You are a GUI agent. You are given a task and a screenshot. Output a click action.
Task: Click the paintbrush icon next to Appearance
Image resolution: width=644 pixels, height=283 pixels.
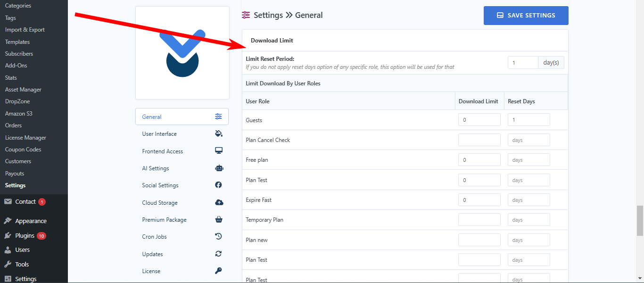pyautogui.click(x=8, y=221)
